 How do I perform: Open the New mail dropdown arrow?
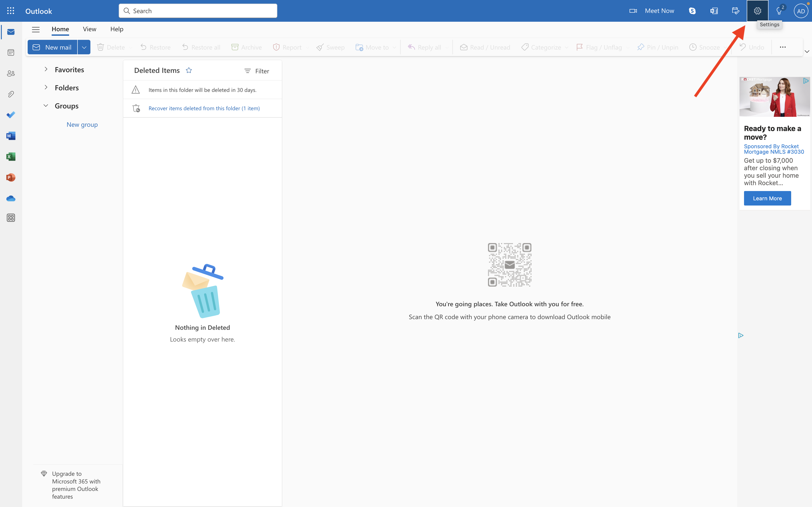84,47
